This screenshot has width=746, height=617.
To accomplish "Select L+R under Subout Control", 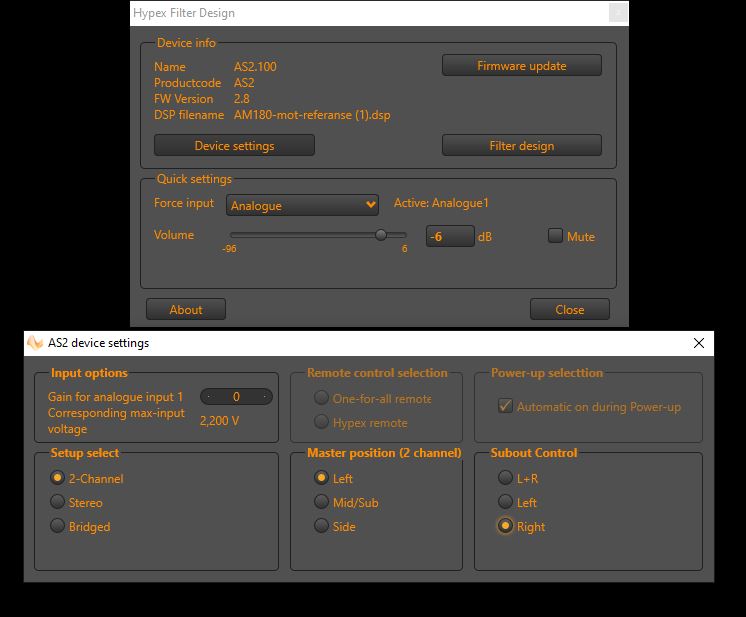I will pyautogui.click(x=505, y=478).
